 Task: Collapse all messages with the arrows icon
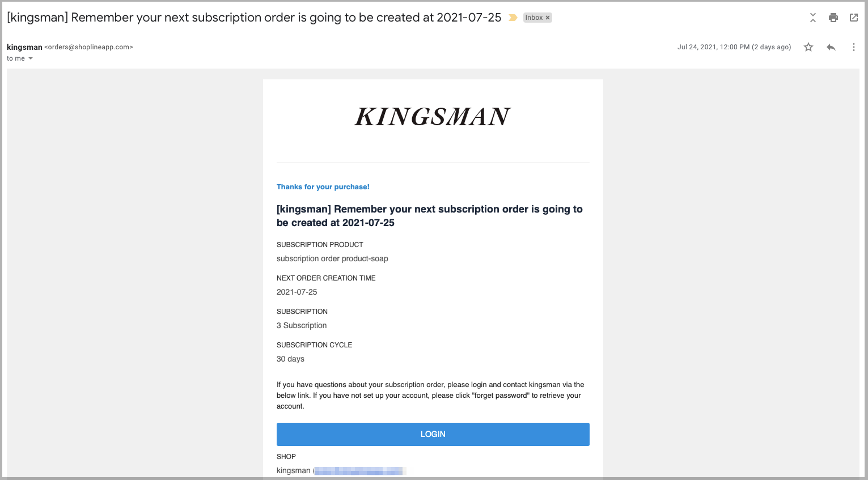[x=812, y=18]
